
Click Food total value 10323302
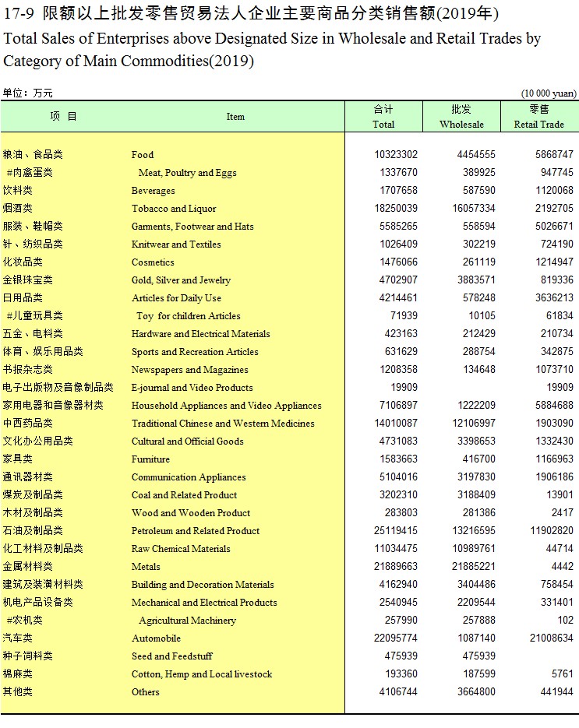(396, 155)
